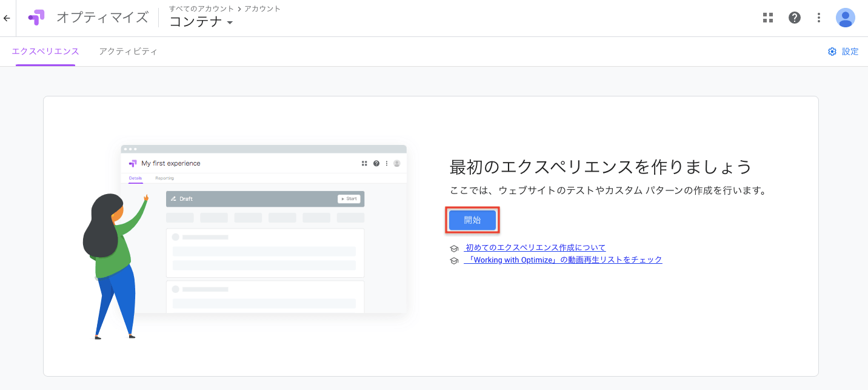Open the three-dot more options menu

[x=819, y=18]
